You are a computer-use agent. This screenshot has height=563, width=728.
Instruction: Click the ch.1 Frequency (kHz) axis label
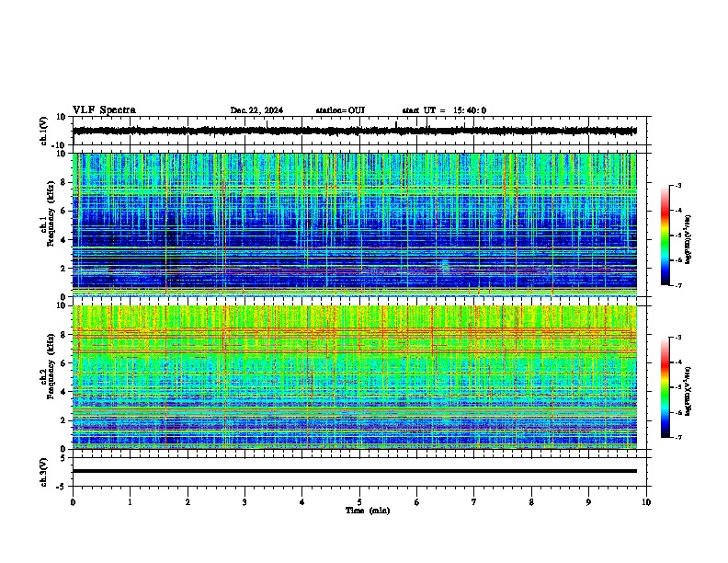click(x=51, y=214)
